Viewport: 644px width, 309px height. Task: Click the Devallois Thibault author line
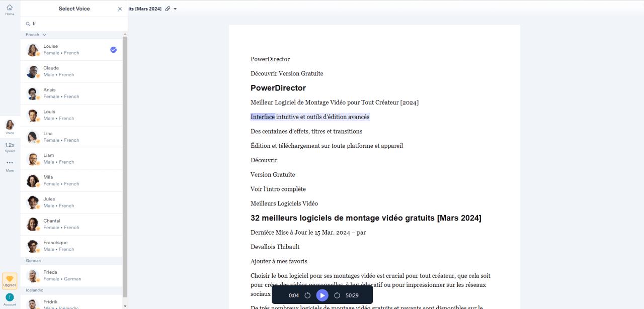275,247
